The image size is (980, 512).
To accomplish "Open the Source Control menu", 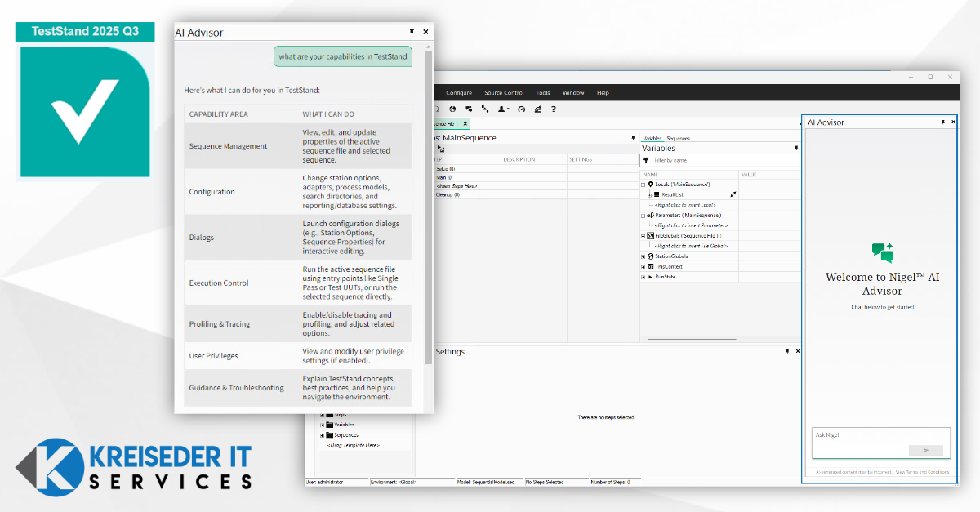I will 504,93.
